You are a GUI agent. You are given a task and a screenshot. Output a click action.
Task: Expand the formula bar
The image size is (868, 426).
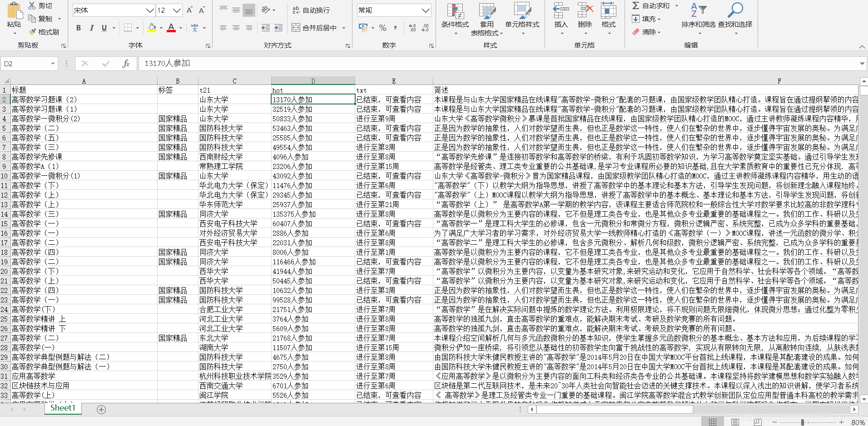(862, 64)
